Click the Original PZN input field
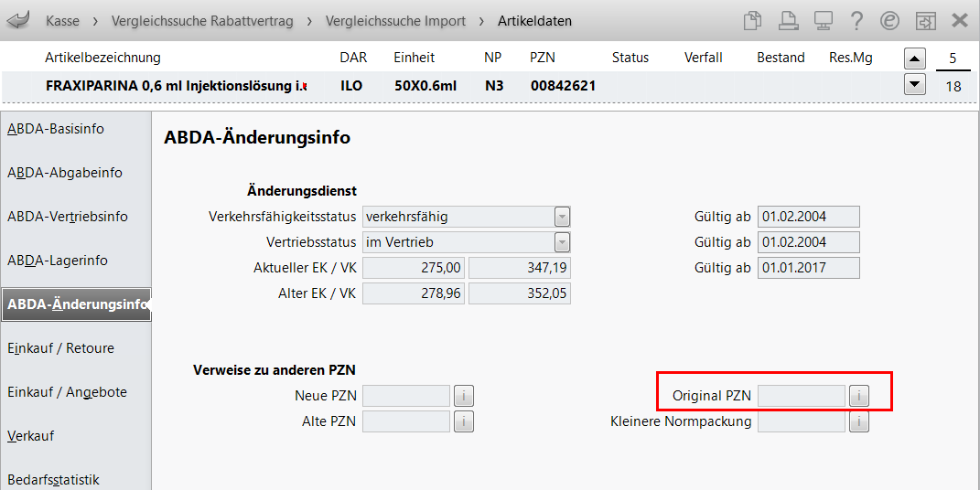 click(x=801, y=396)
